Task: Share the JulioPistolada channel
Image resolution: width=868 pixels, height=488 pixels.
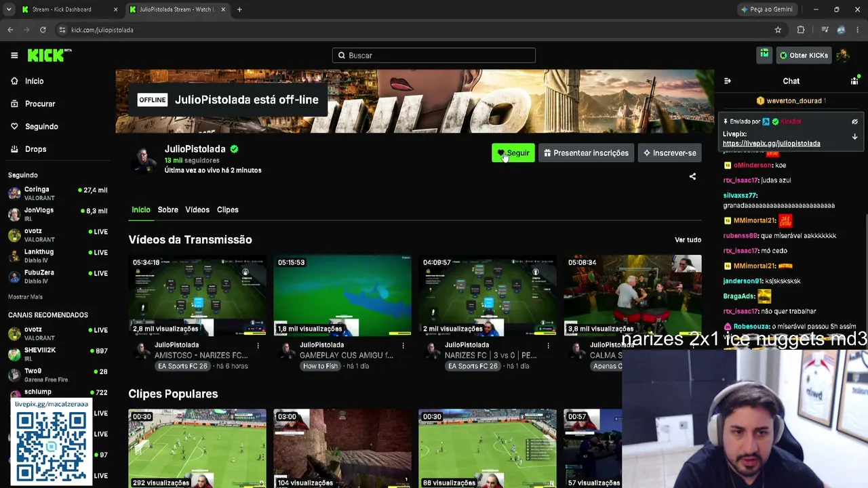Action: pyautogui.click(x=692, y=176)
